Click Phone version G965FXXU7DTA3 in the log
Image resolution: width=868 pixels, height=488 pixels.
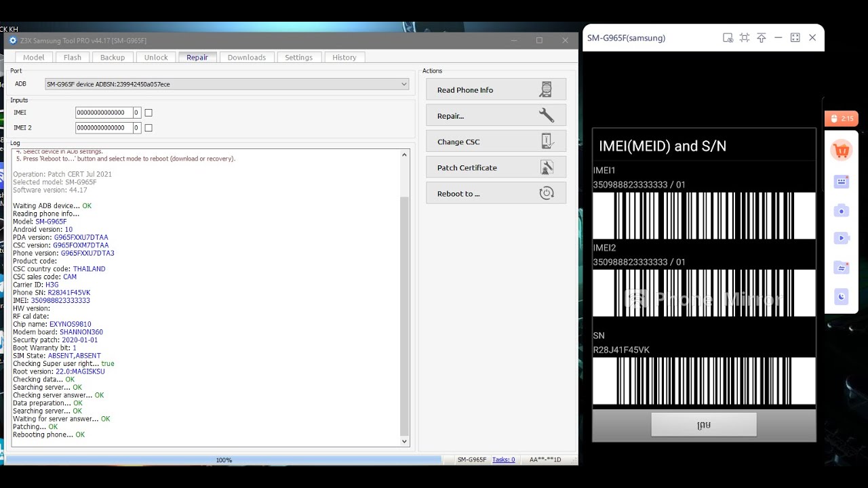pyautogui.click(x=87, y=253)
